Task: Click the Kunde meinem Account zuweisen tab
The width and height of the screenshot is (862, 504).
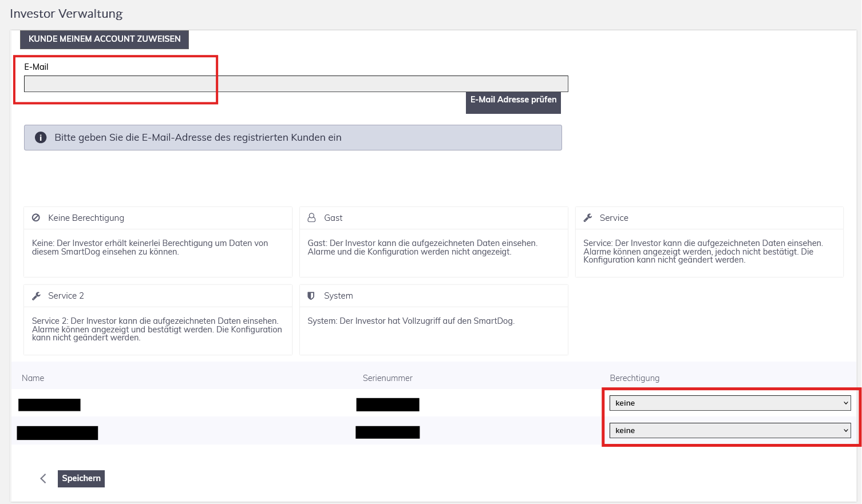Action: [105, 39]
